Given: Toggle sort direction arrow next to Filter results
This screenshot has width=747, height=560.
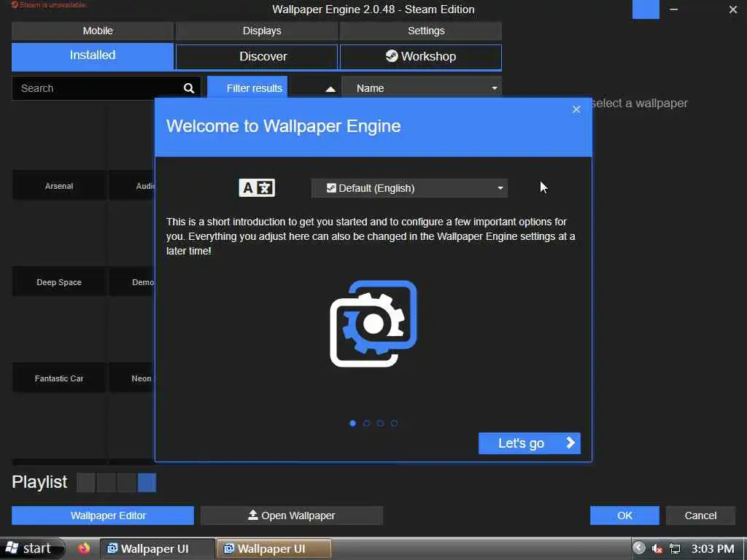Looking at the screenshot, I should coord(330,88).
